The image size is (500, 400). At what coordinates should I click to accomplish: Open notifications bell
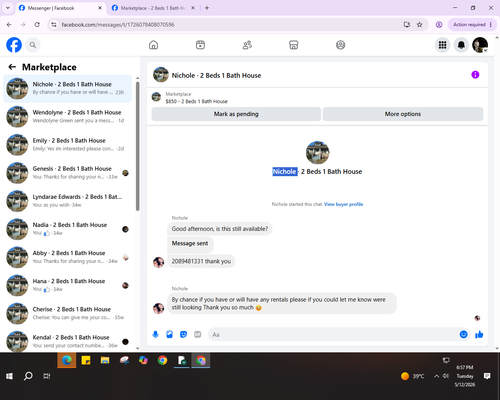(461, 45)
